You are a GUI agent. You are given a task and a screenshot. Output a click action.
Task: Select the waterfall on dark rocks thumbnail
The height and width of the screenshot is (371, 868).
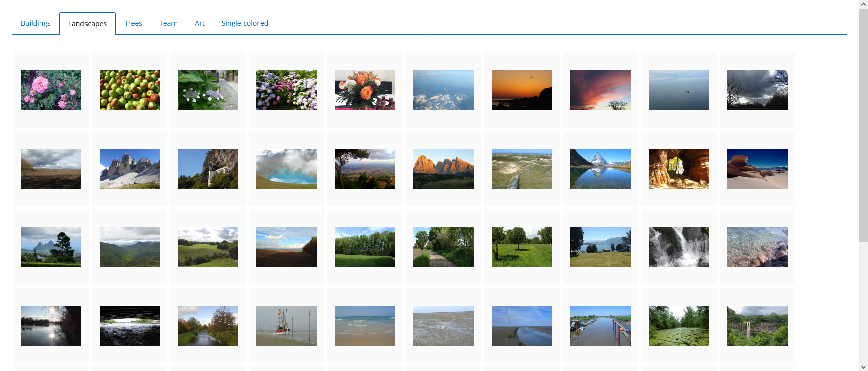[x=679, y=247]
